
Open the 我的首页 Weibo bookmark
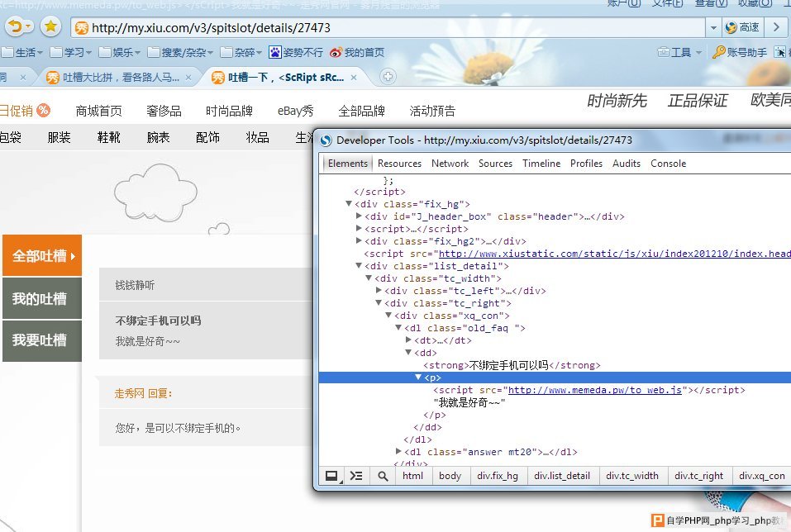click(357, 52)
